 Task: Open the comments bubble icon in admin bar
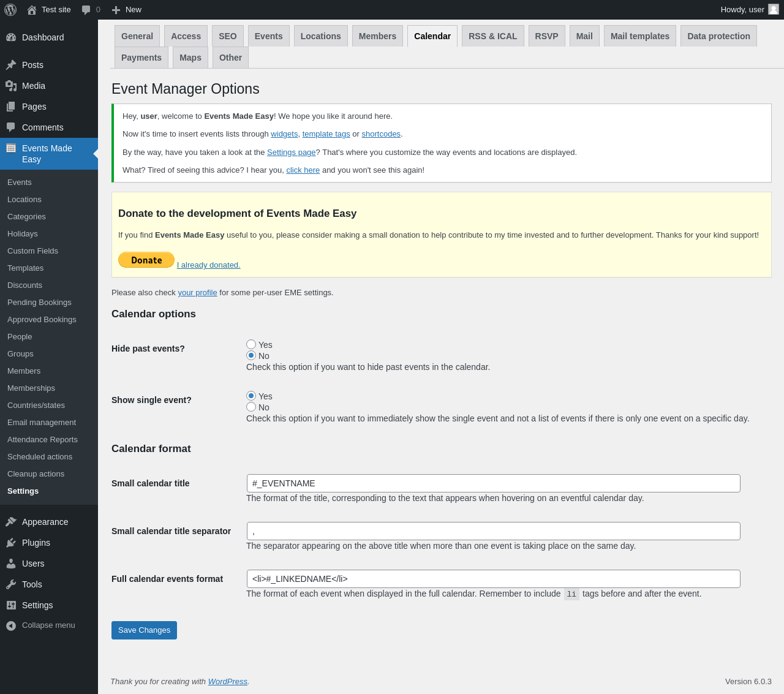[86, 10]
